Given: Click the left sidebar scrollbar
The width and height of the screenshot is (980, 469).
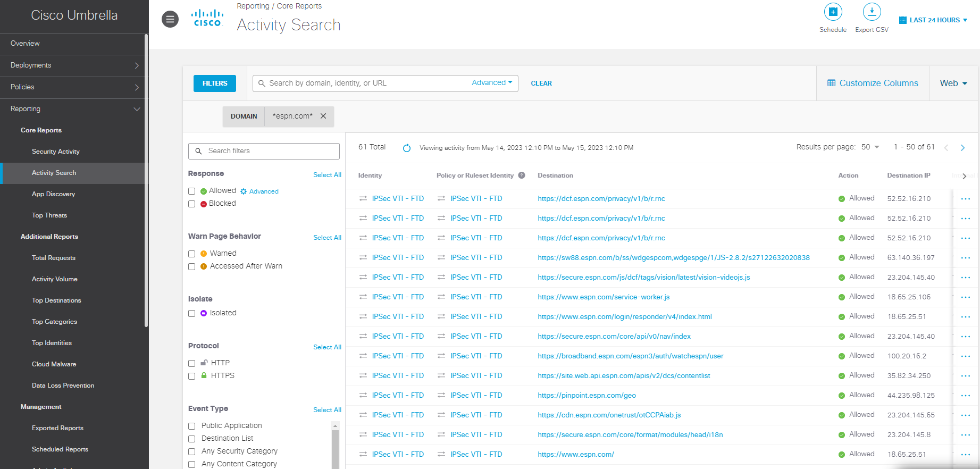Looking at the screenshot, I should pos(146,181).
